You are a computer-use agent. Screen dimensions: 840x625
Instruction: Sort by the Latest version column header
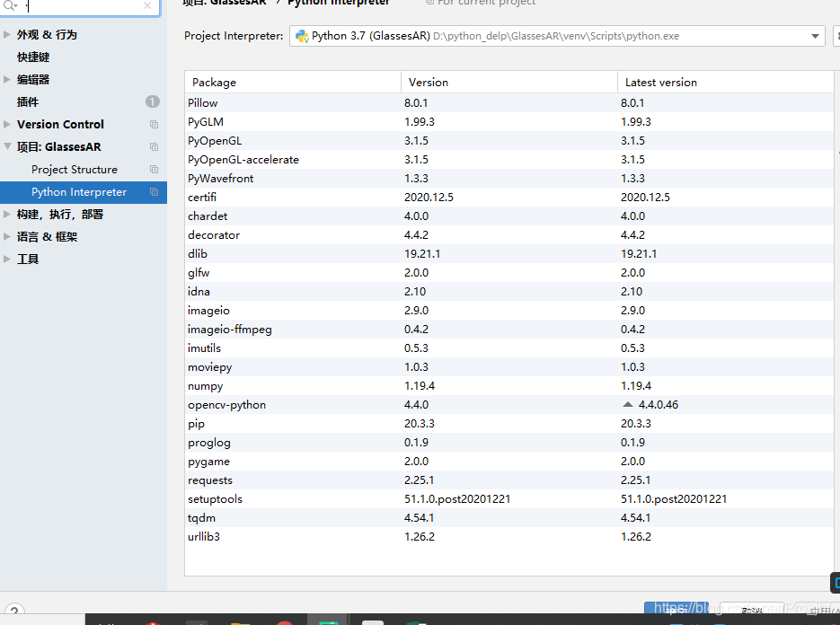(x=726, y=82)
